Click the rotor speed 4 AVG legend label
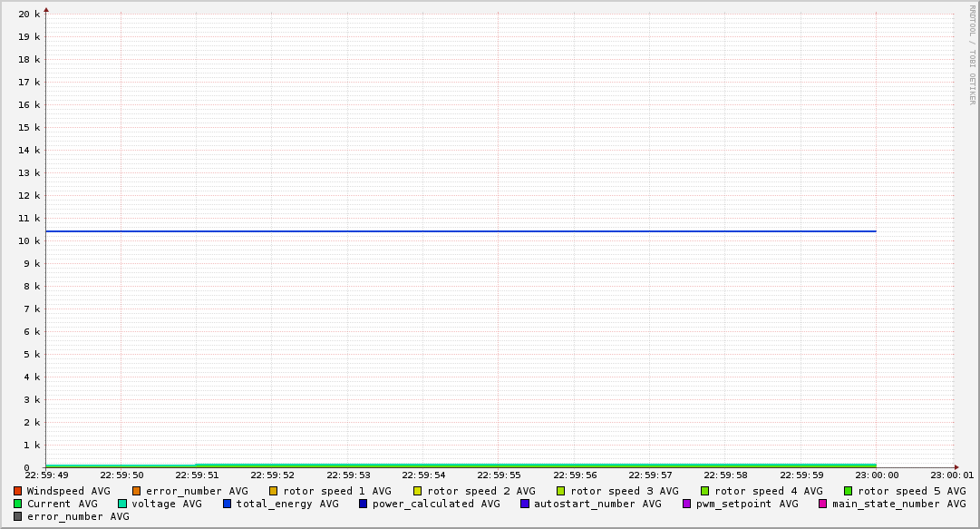 tap(768, 491)
